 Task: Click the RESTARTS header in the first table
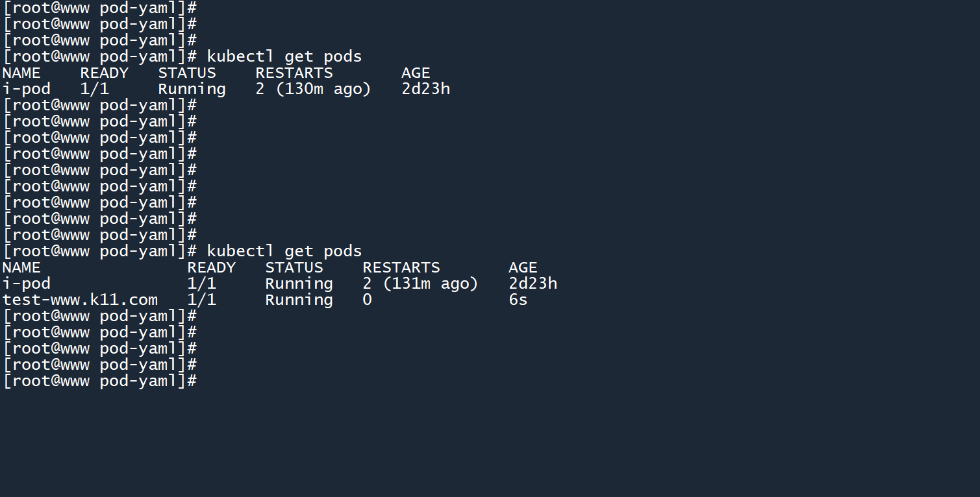point(294,73)
